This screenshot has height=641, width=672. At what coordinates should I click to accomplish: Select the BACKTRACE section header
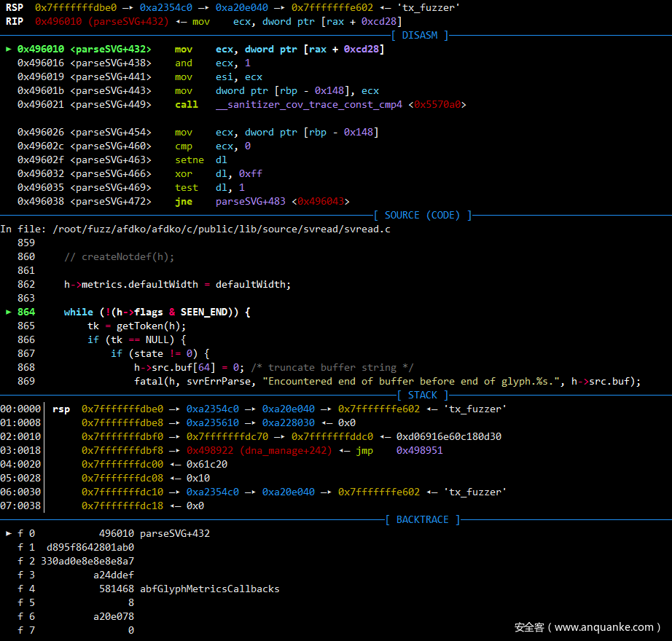[423, 519]
